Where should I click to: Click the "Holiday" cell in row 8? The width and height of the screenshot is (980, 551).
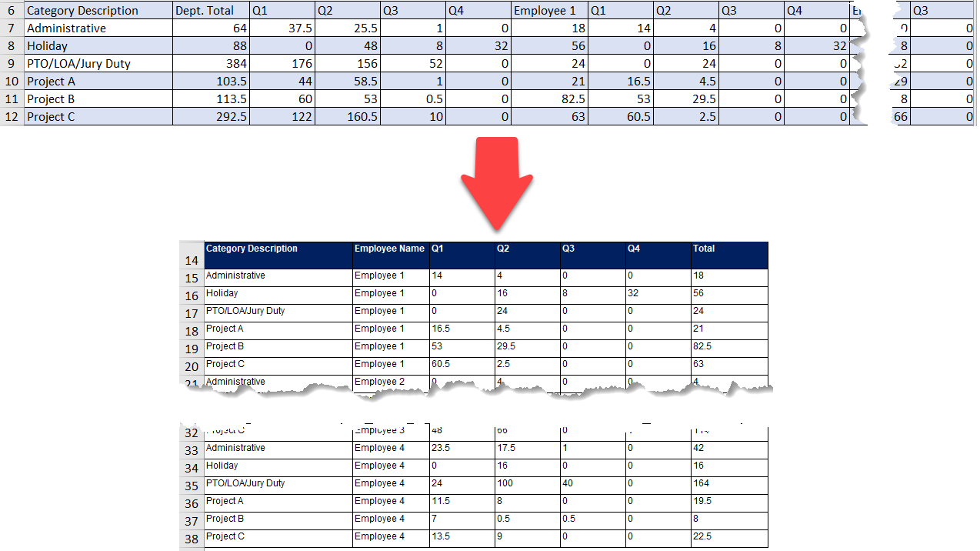[x=98, y=46]
